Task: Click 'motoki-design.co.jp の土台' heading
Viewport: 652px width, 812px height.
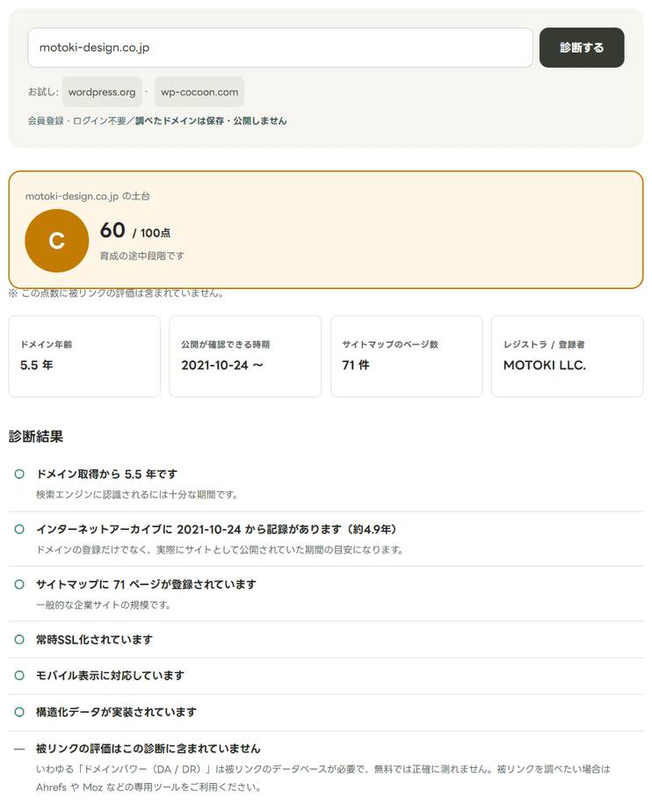Action: [x=88, y=196]
